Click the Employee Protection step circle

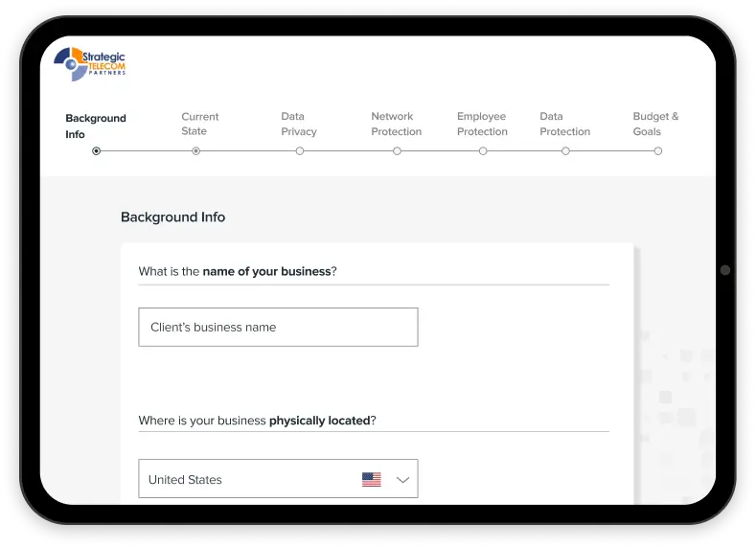pos(483,150)
